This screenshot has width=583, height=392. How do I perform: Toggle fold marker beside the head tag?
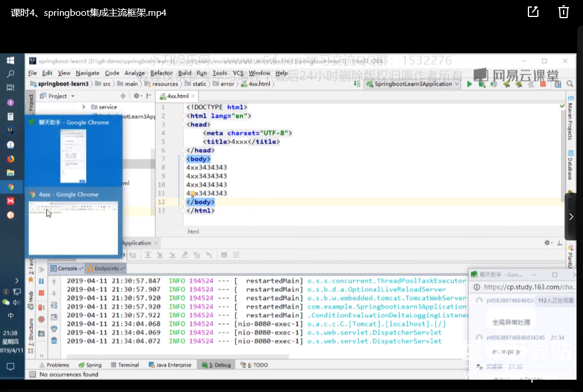[183, 125]
